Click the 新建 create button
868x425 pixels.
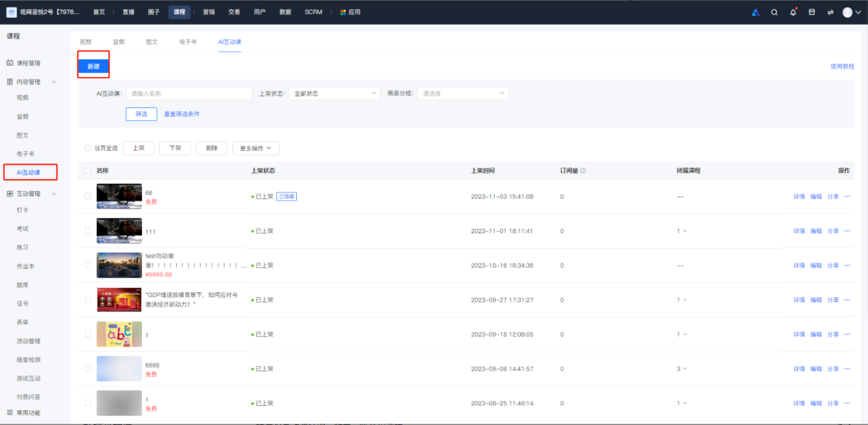(93, 66)
